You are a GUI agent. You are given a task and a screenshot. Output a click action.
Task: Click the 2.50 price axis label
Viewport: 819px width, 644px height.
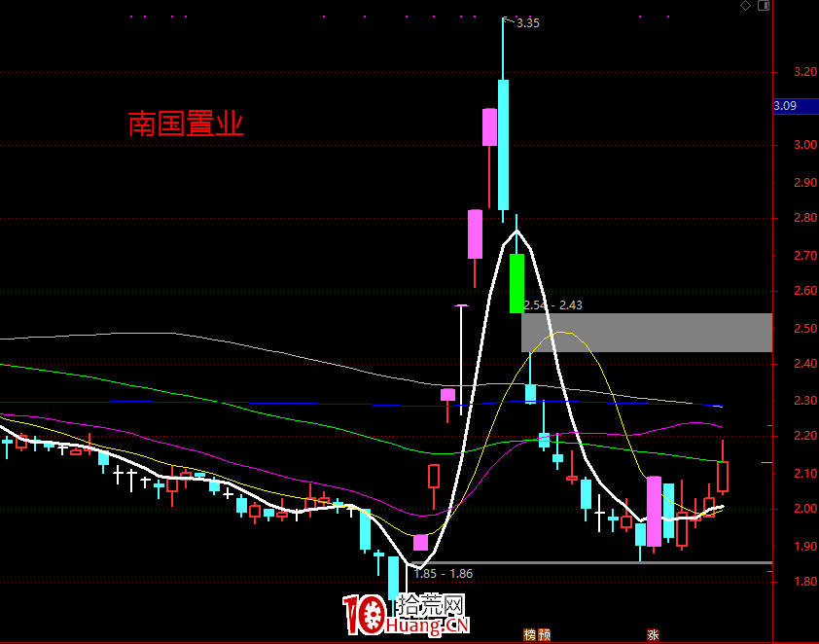(x=805, y=329)
